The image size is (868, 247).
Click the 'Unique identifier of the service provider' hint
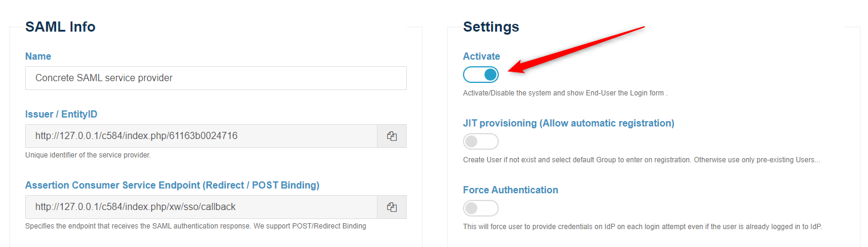(88, 155)
